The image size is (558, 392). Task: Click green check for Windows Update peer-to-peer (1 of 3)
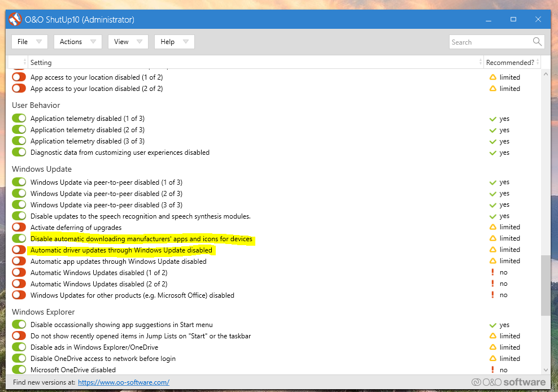(493, 182)
